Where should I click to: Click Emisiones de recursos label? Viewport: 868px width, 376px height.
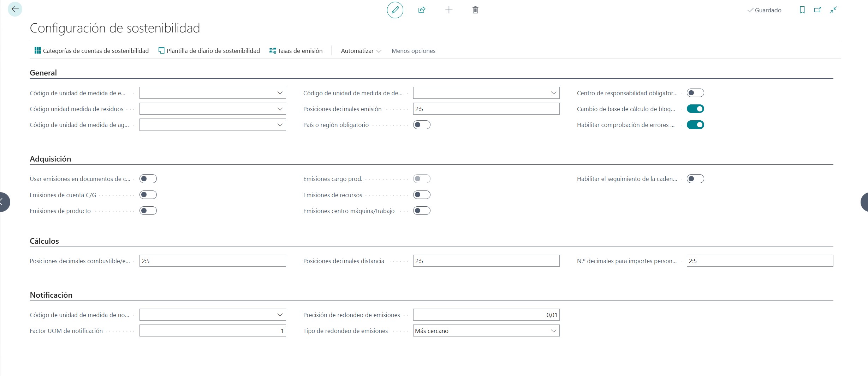click(x=333, y=195)
